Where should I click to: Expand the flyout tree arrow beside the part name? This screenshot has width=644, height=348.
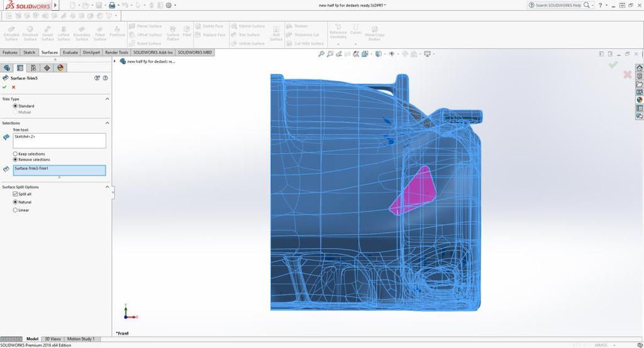tap(114, 61)
